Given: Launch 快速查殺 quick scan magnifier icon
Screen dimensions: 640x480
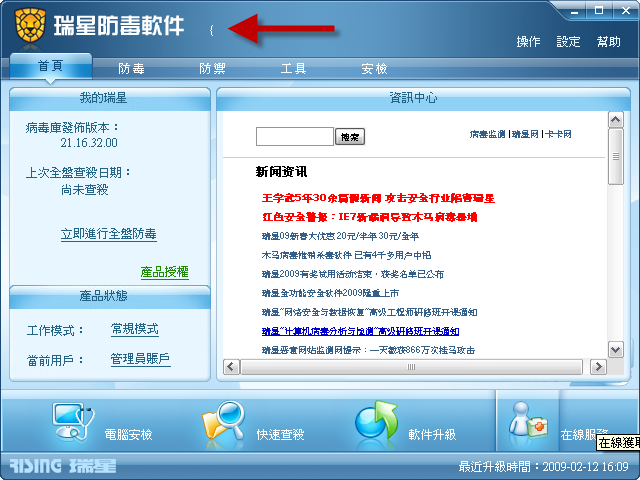Looking at the screenshot, I should point(223,420).
